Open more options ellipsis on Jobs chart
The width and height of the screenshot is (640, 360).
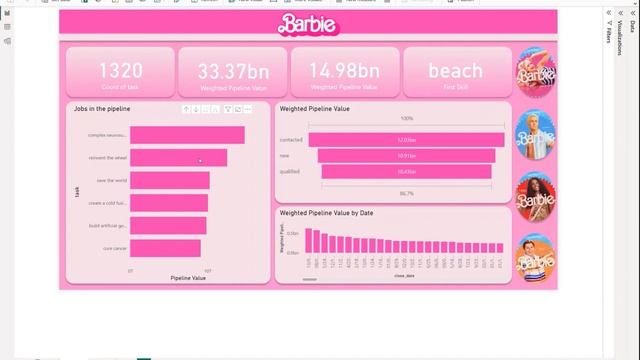[247, 109]
